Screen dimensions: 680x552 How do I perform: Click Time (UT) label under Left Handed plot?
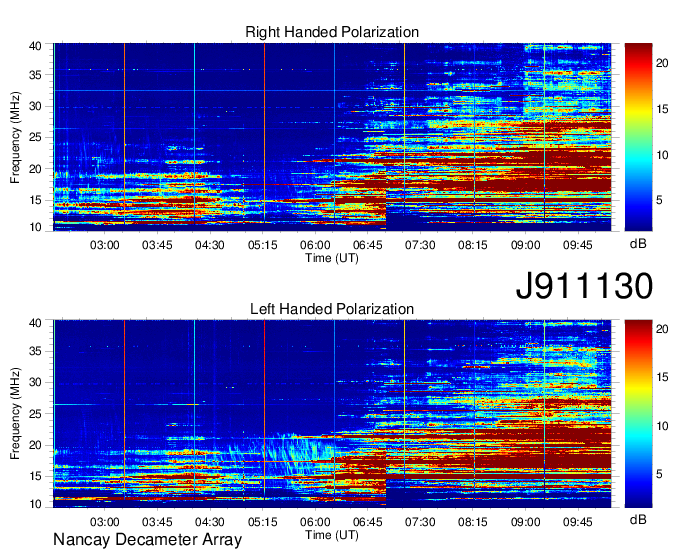tap(332, 535)
